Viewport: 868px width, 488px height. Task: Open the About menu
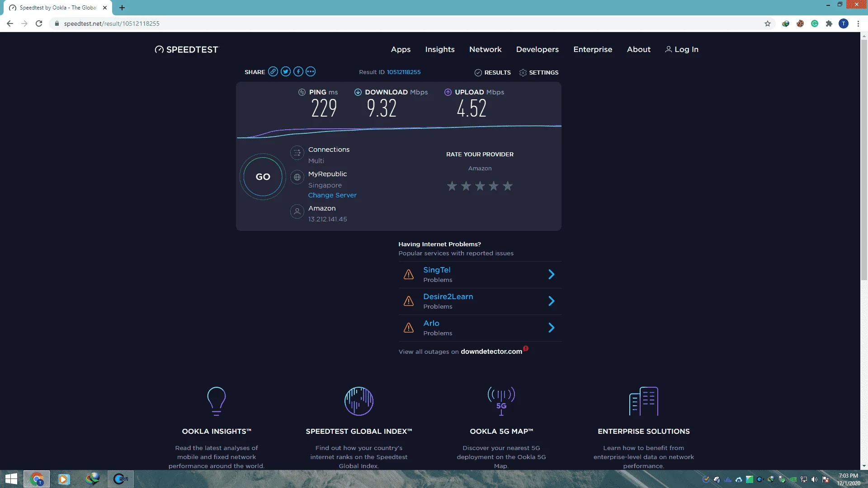(x=639, y=50)
